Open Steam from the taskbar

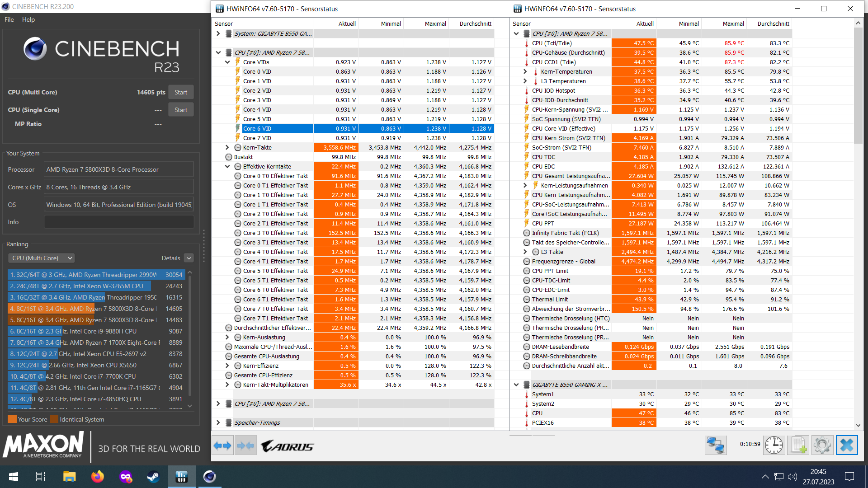pyautogui.click(x=153, y=477)
